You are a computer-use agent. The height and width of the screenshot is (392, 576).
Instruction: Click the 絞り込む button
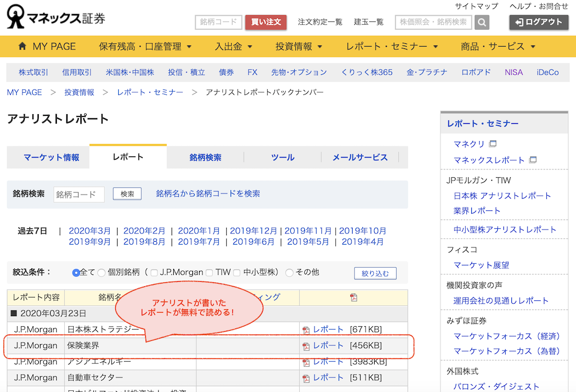click(x=375, y=273)
